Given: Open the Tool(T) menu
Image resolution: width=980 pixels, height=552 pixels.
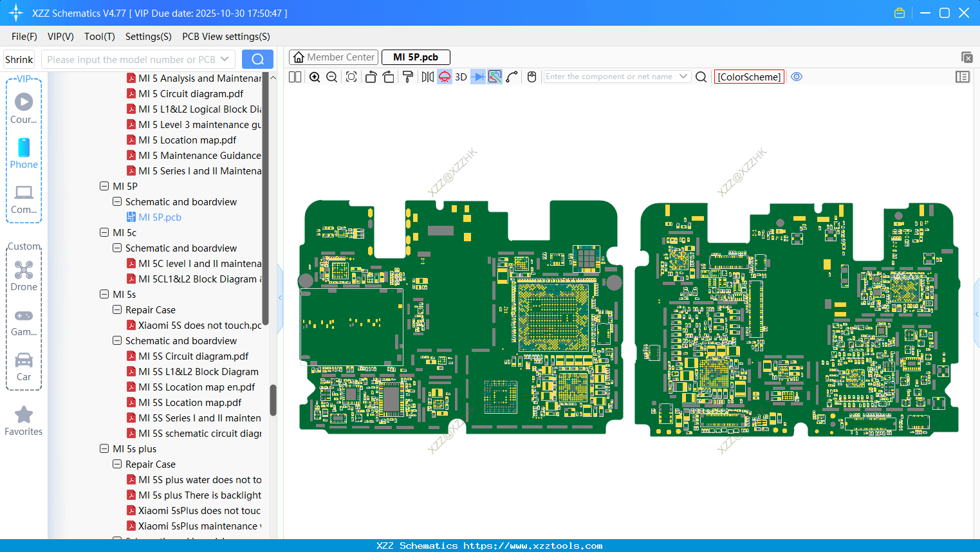Looking at the screenshot, I should coord(100,37).
